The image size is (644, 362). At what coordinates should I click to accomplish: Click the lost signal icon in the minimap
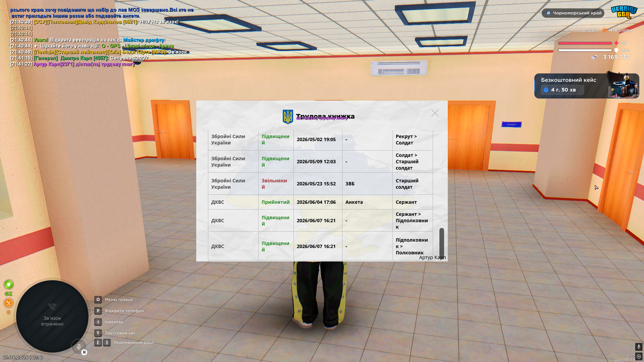[x=52, y=307]
